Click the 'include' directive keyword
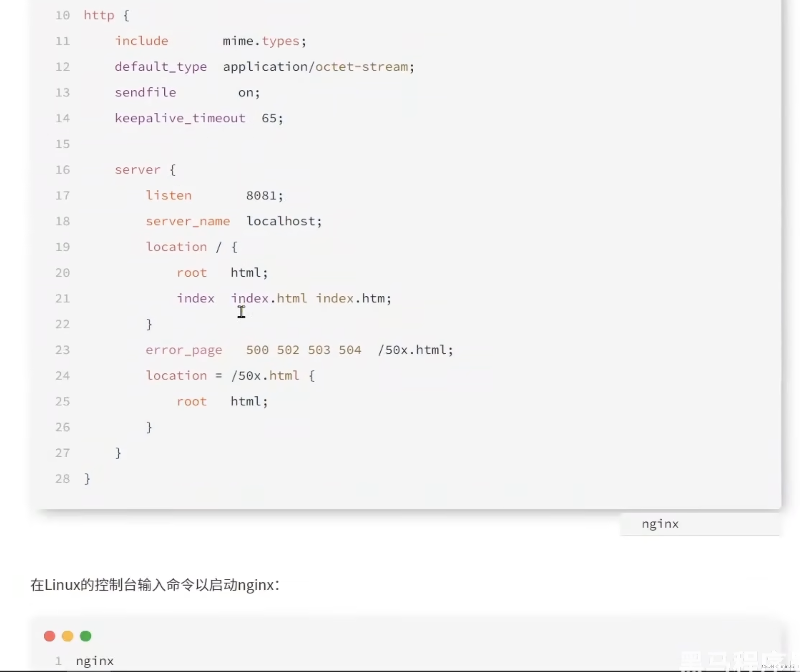Viewport: 800px width, 672px height. click(x=141, y=41)
